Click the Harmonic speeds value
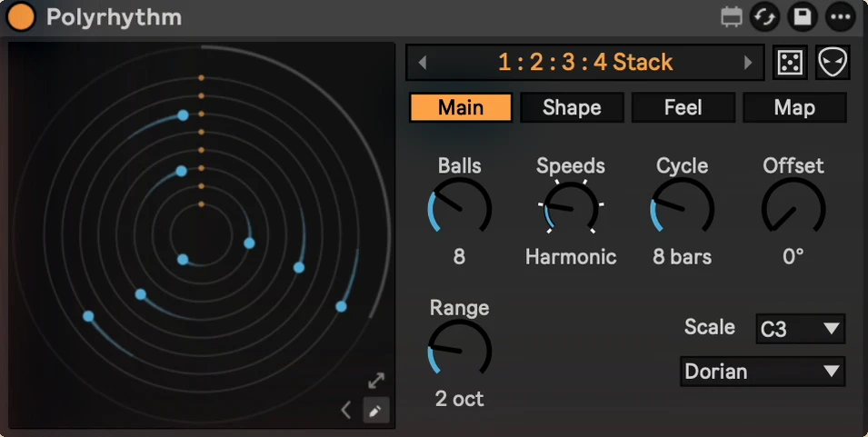Screen dimensions: 868x437 [x=571, y=257]
